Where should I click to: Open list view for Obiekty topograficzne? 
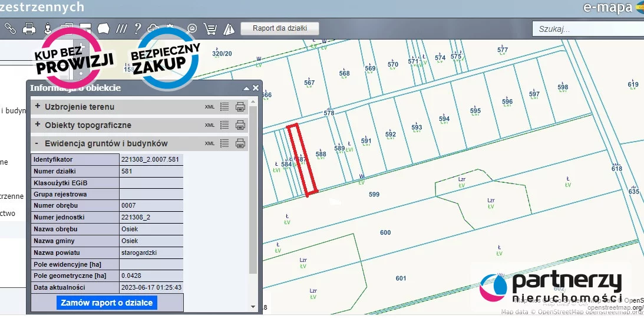click(x=224, y=125)
